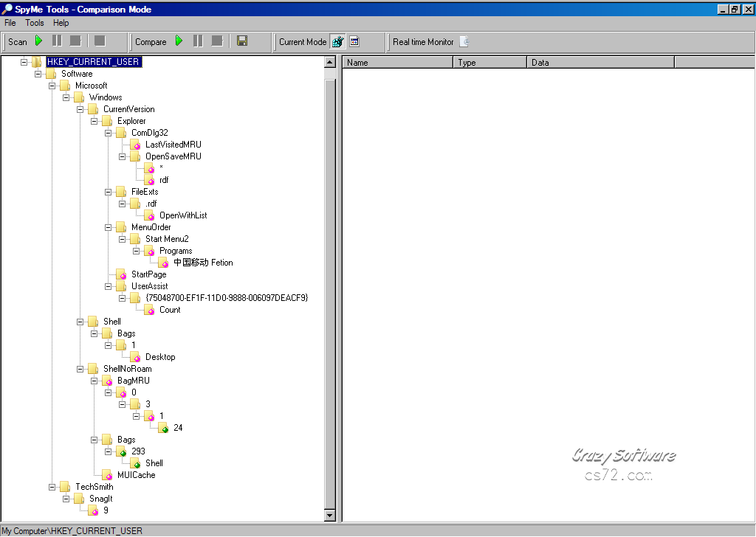Pause the Scan process
This screenshot has width=756, height=537.
pos(57,41)
